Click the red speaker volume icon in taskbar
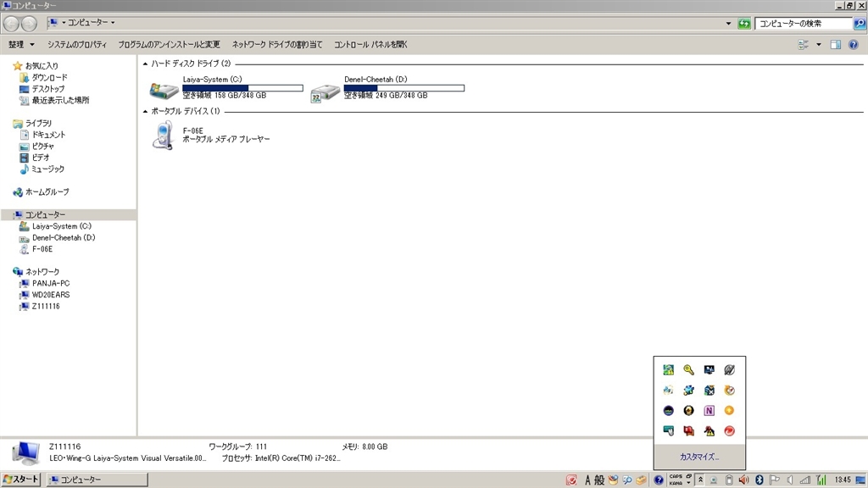 [744, 480]
